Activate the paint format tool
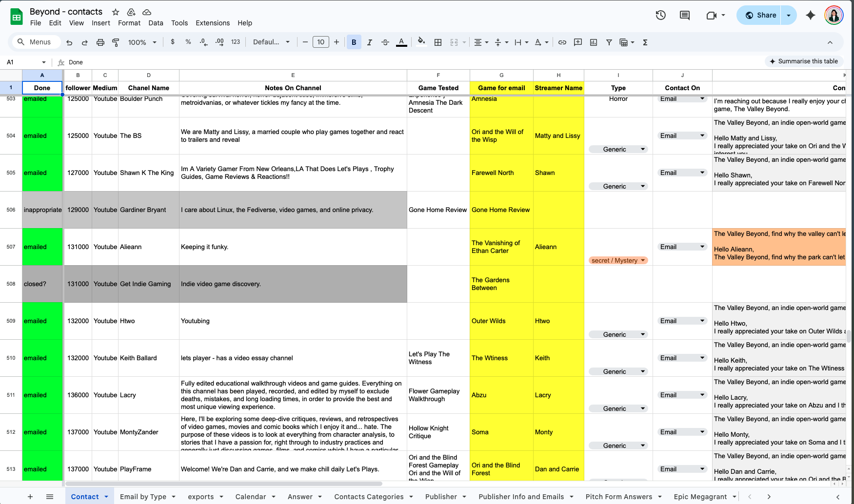854x504 pixels. click(116, 42)
